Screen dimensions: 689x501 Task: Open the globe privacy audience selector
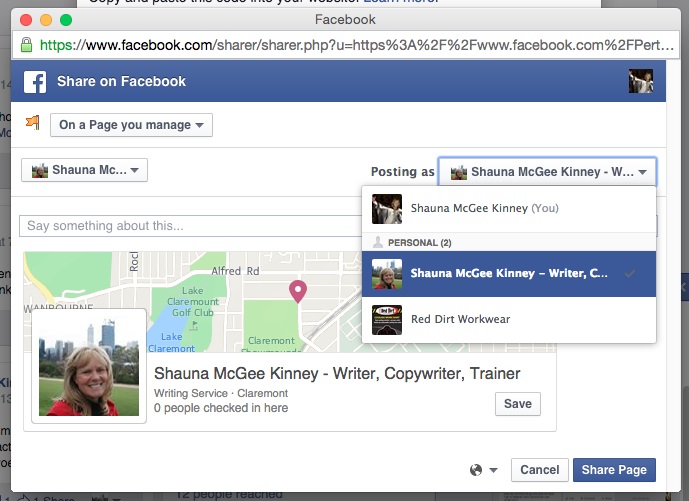pyautogui.click(x=483, y=470)
